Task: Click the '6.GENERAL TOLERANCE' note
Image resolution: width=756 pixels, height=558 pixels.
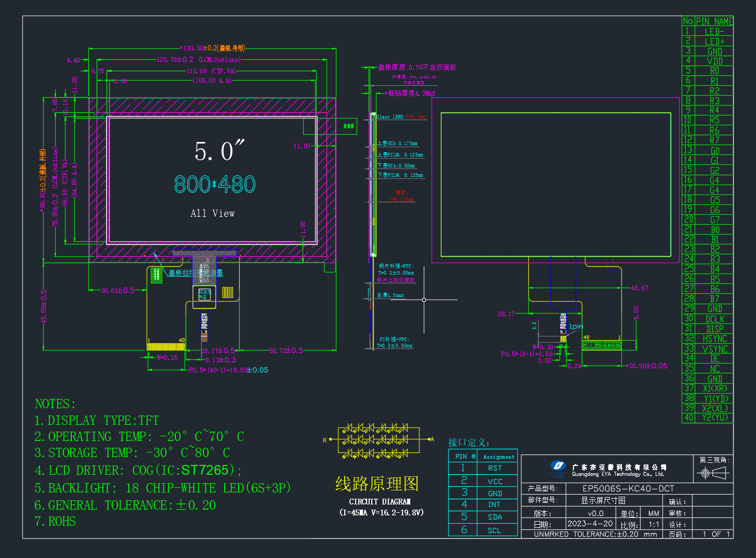Action: point(125,505)
